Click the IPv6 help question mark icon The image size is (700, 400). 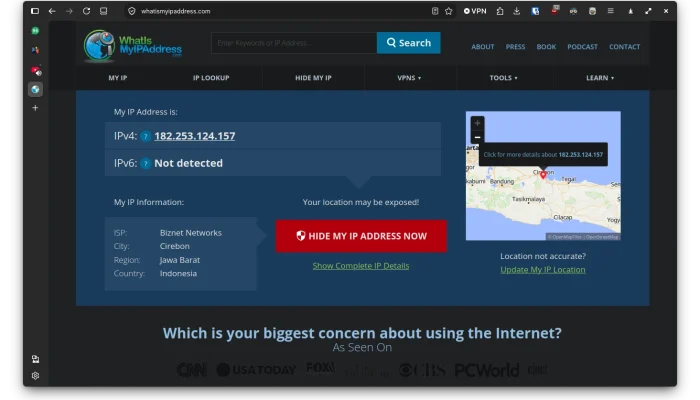[146, 163]
